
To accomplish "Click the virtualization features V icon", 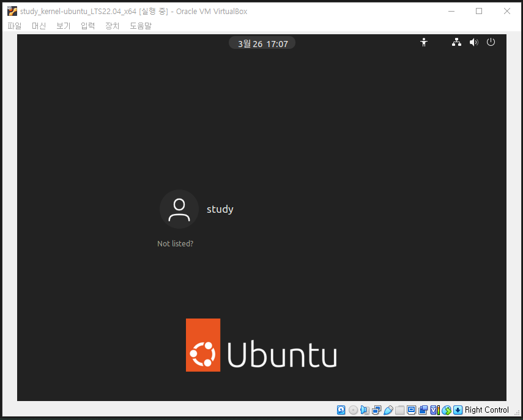I will coord(434,410).
